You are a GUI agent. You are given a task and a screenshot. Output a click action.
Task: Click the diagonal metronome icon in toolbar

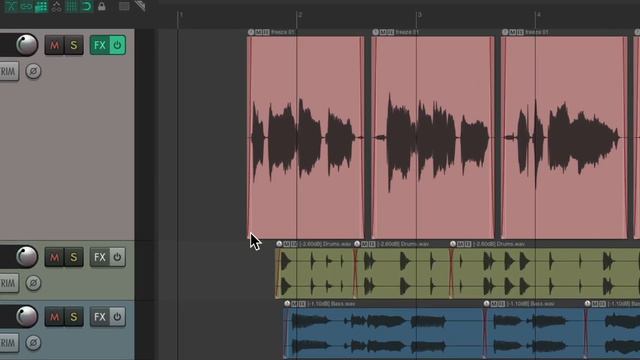140,6
